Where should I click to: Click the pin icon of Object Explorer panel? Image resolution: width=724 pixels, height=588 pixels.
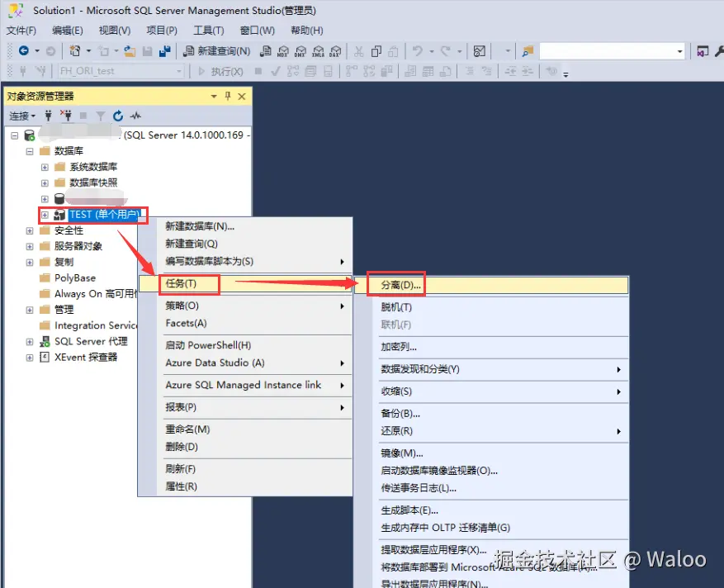228,96
